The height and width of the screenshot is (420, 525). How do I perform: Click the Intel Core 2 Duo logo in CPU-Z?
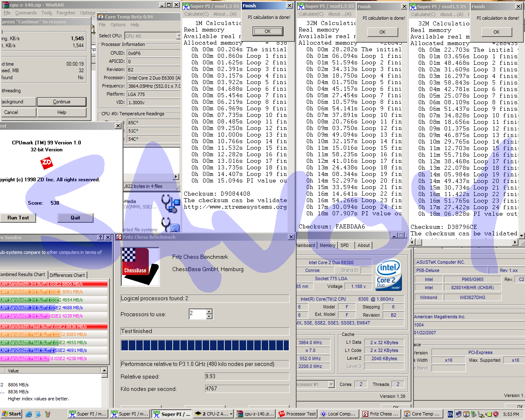click(x=388, y=275)
